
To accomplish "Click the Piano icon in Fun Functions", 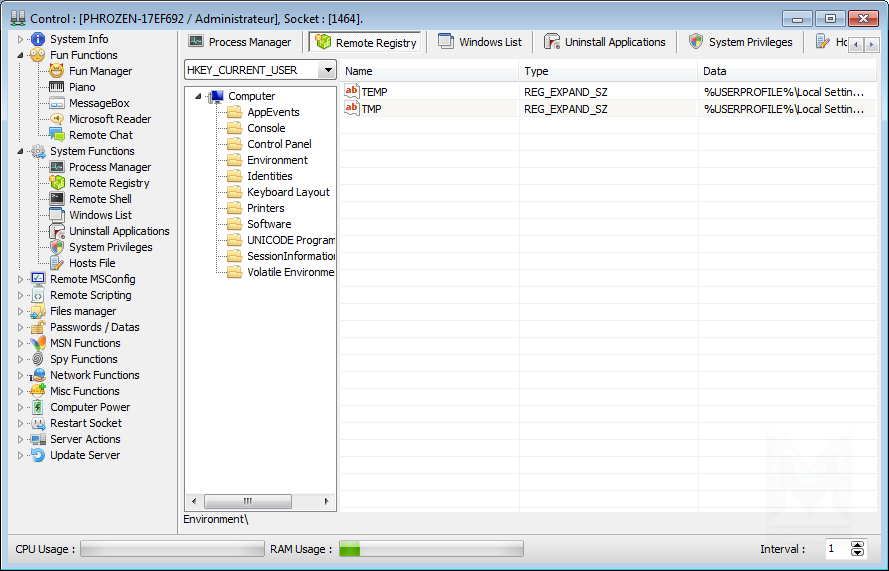I will point(57,87).
